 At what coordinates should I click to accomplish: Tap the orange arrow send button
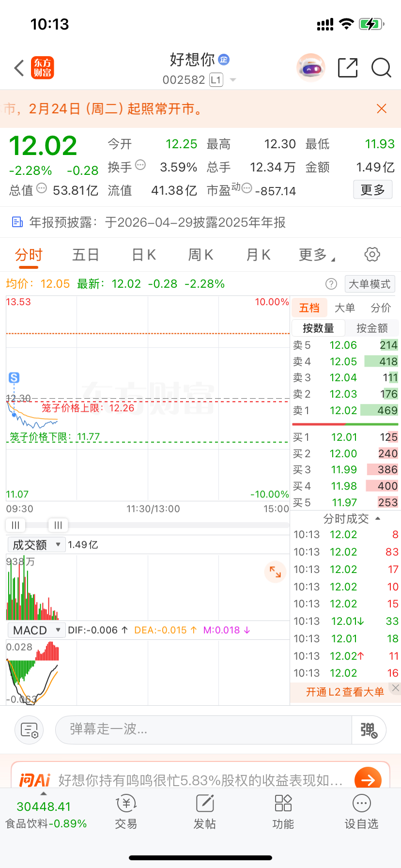tap(368, 779)
